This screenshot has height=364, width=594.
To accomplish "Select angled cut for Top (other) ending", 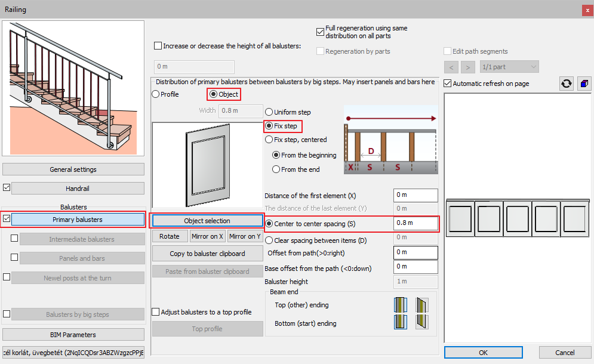I will (x=422, y=305).
